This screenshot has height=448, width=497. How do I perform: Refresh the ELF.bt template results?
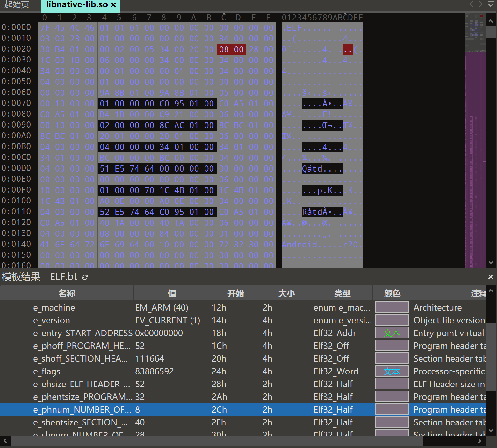click(x=85, y=277)
